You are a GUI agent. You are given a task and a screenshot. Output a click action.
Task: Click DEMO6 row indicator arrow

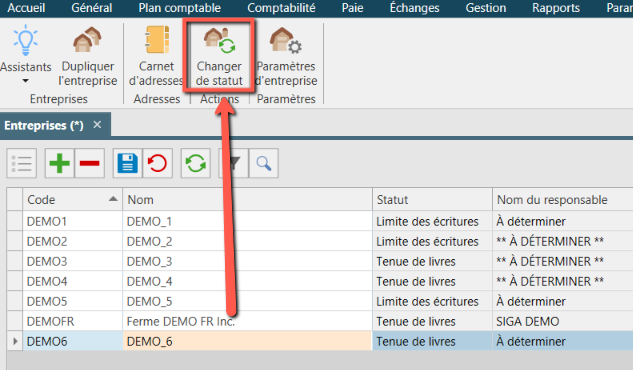15,341
